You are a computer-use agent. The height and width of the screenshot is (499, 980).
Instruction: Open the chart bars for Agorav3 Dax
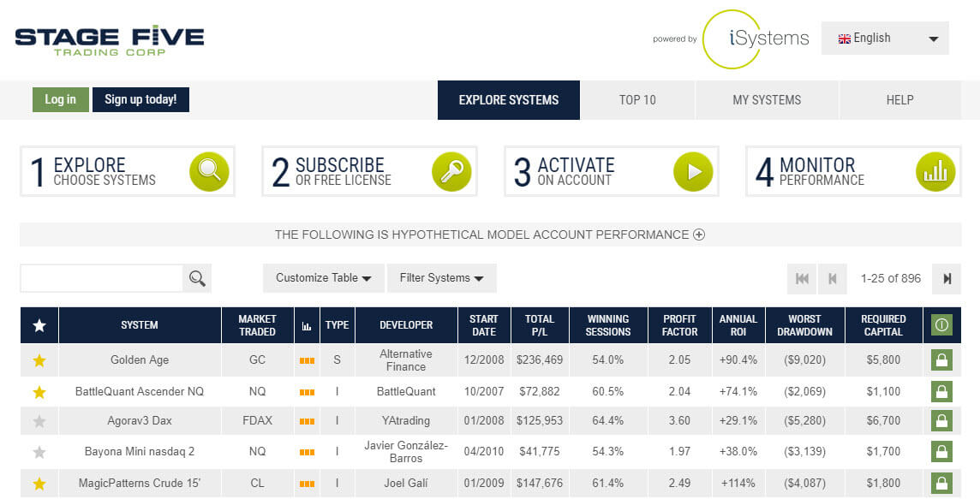click(307, 421)
